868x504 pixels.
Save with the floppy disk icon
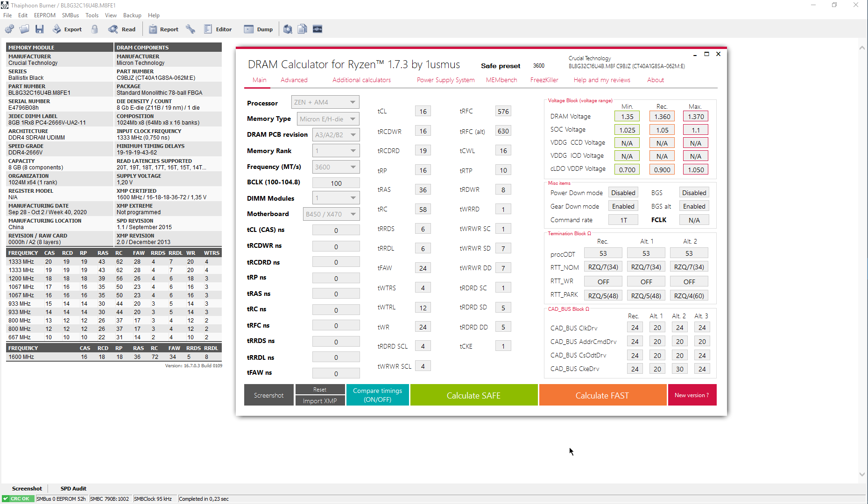coord(40,29)
